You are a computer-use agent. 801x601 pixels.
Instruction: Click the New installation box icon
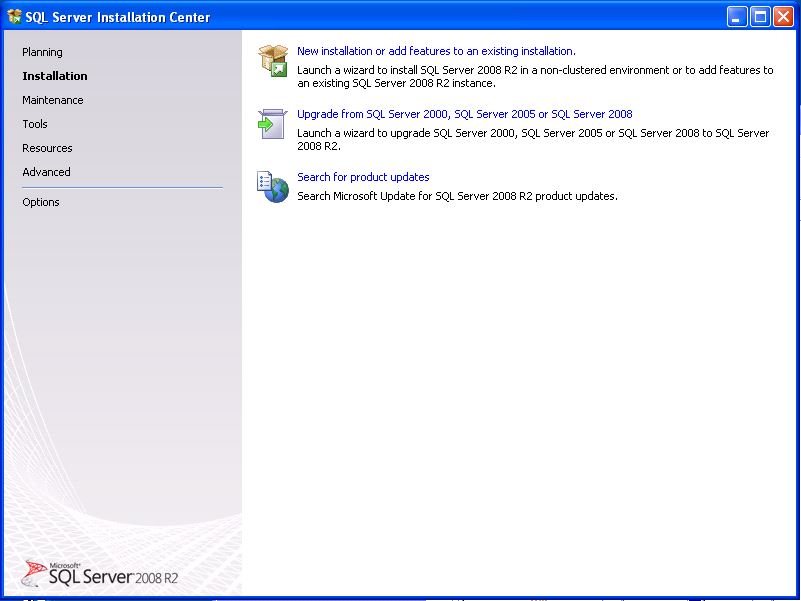pyautogui.click(x=272, y=60)
